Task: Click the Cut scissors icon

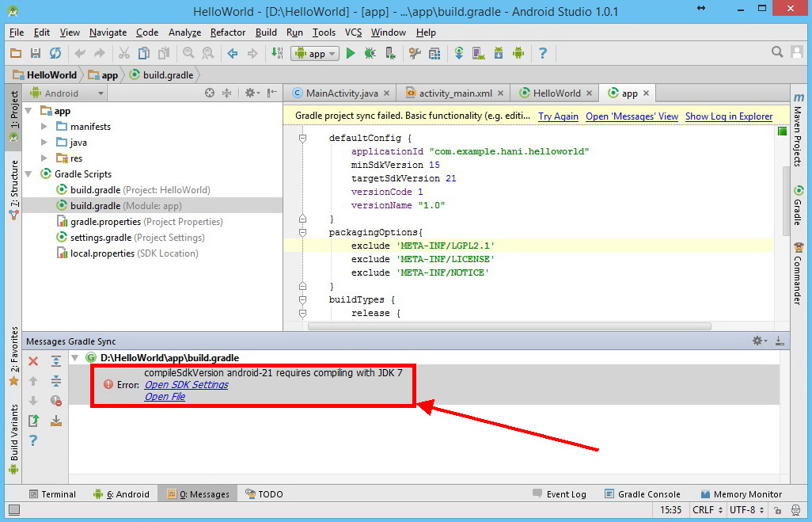Action: click(x=123, y=53)
